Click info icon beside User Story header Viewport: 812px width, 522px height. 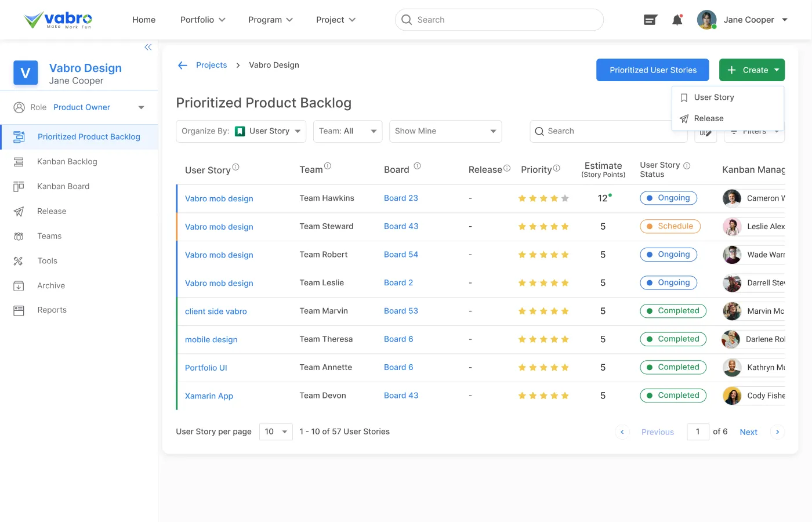(x=235, y=167)
